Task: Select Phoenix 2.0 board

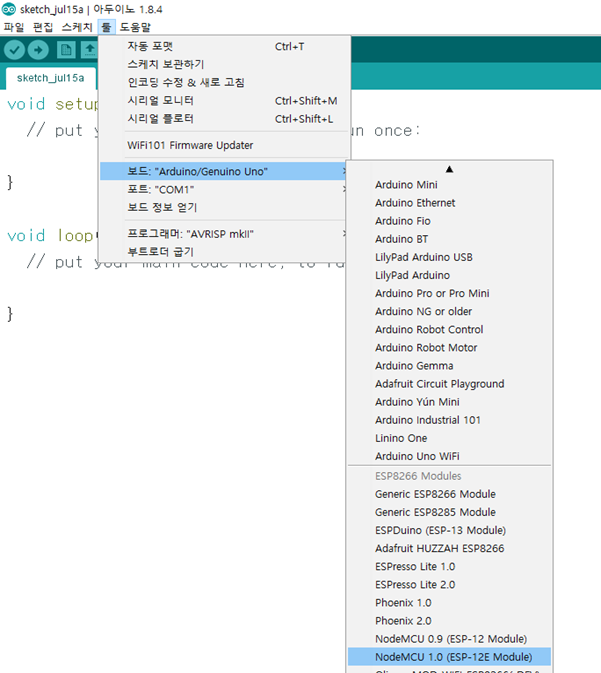Action: click(449, 621)
